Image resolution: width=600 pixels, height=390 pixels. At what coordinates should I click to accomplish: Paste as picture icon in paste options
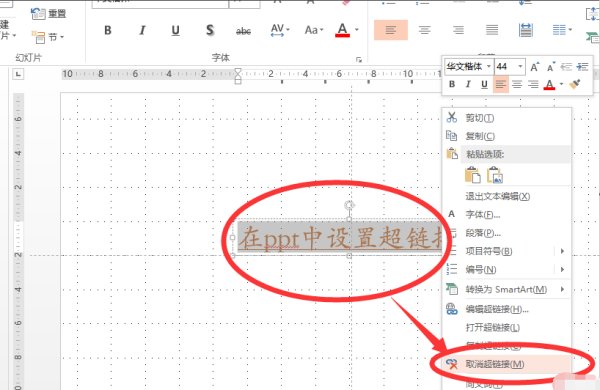(x=495, y=175)
